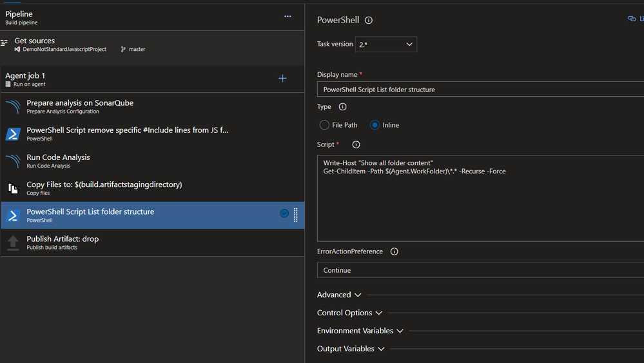Open the Task version dropdown
The width and height of the screenshot is (644, 363).
tap(385, 44)
